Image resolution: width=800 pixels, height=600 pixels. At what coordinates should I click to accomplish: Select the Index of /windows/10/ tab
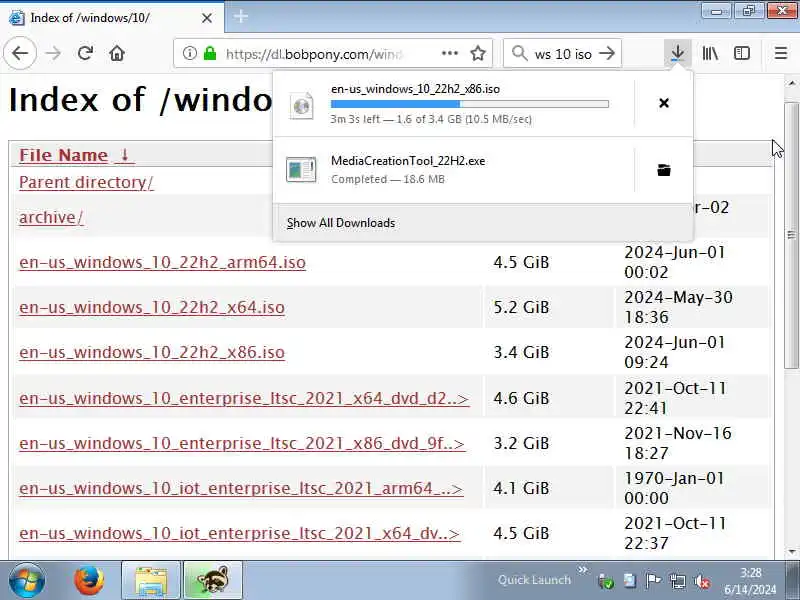pyautogui.click(x=111, y=17)
